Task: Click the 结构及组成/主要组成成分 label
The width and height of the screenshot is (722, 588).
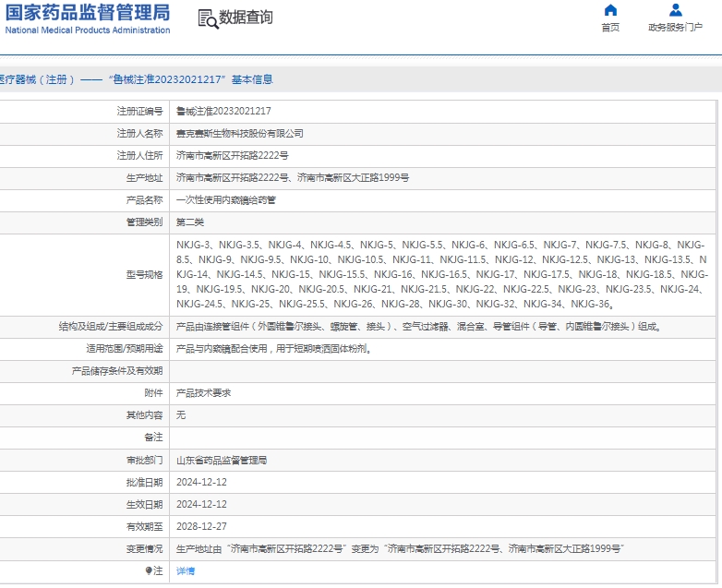Action: tap(111, 327)
